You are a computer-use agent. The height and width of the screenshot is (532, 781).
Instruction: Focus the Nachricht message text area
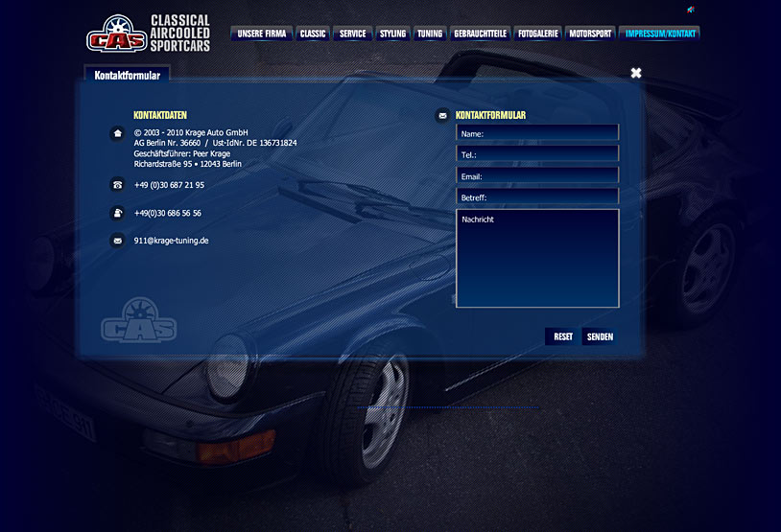tap(537, 259)
